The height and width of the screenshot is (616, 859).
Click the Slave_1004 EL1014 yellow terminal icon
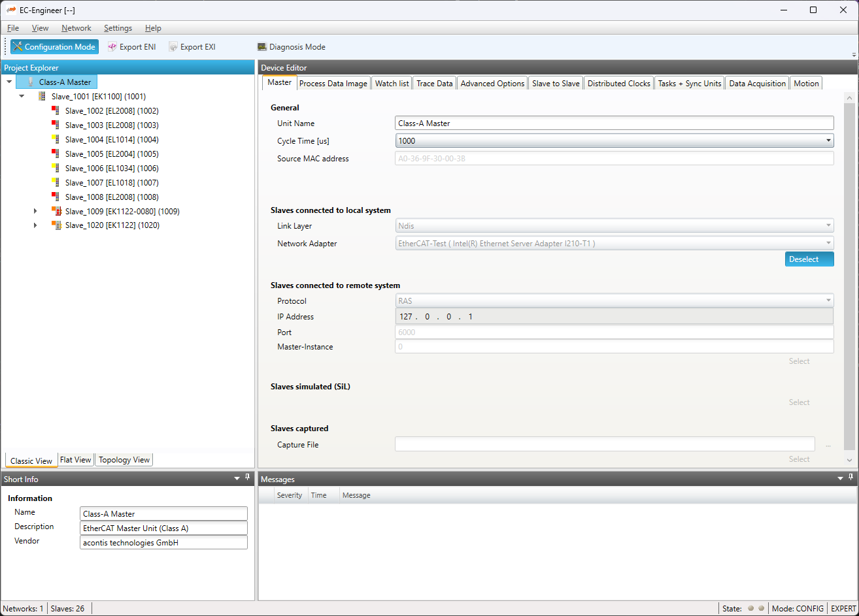56,140
